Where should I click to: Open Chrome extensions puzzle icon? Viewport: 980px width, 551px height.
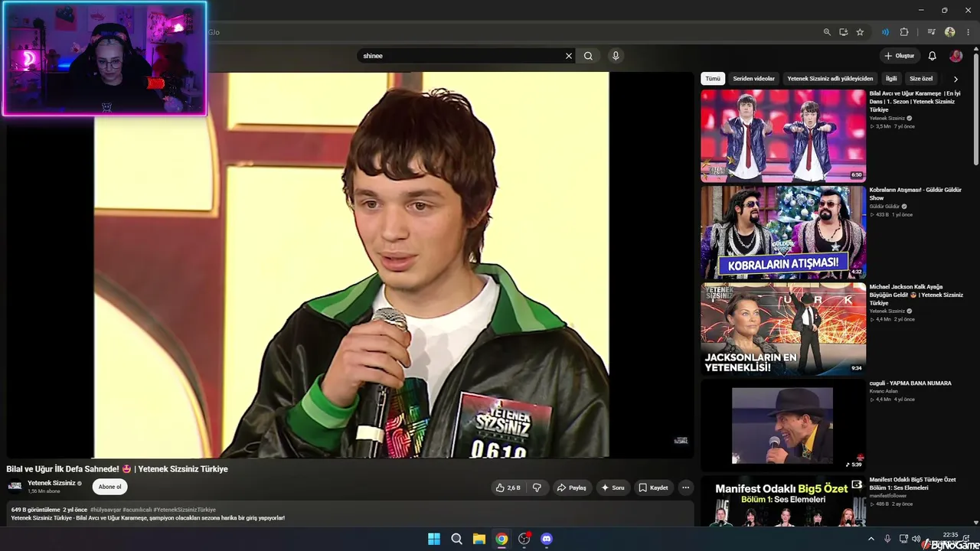pos(904,32)
